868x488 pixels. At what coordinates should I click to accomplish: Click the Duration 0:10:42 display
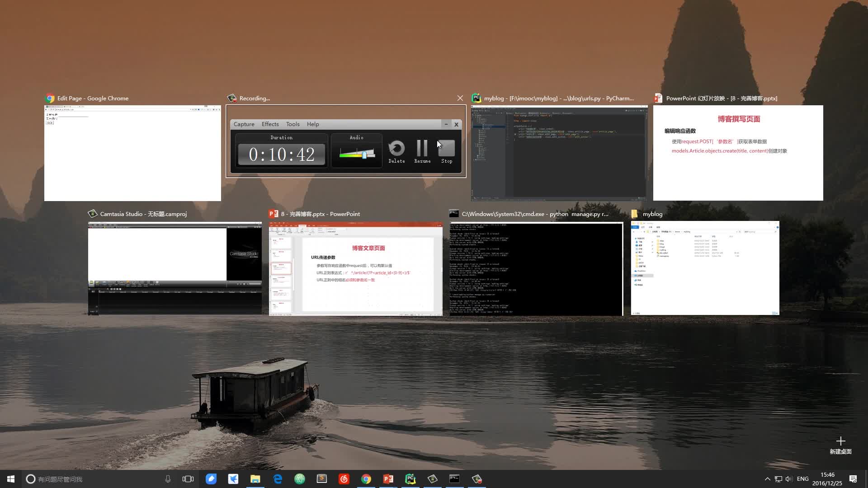pyautogui.click(x=282, y=155)
